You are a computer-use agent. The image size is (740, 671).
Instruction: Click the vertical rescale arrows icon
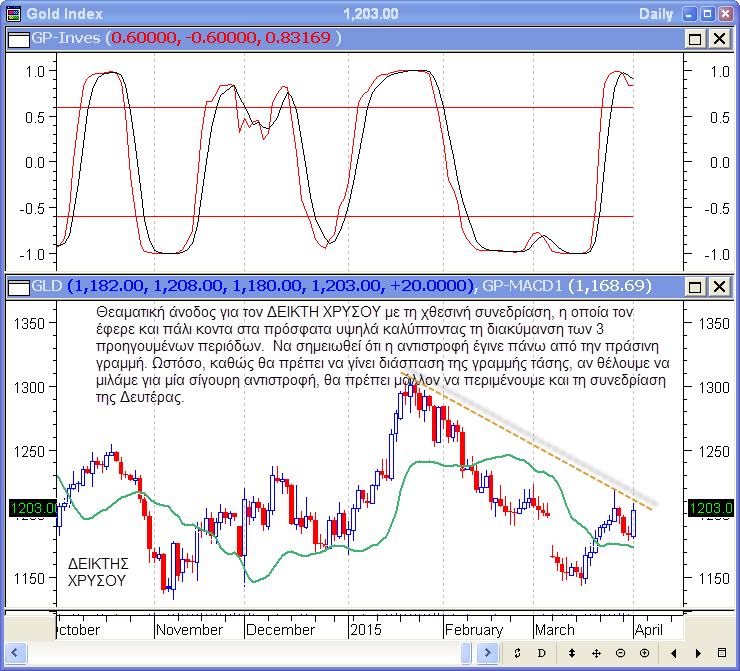click(572, 653)
